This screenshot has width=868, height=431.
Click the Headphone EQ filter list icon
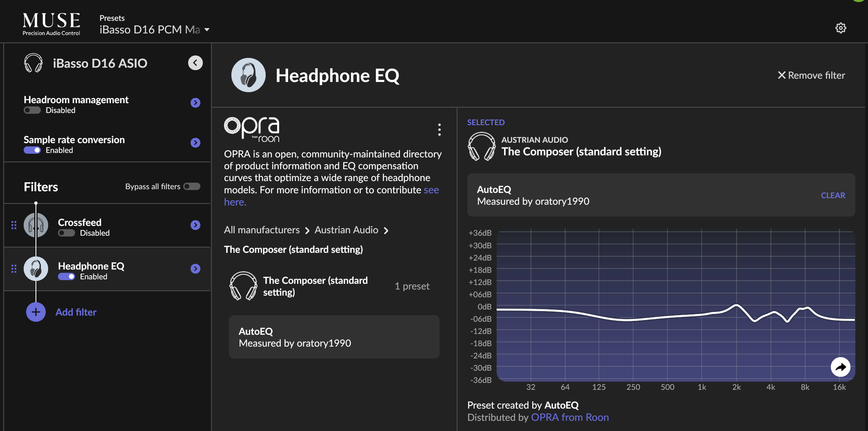click(x=36, y=269)
